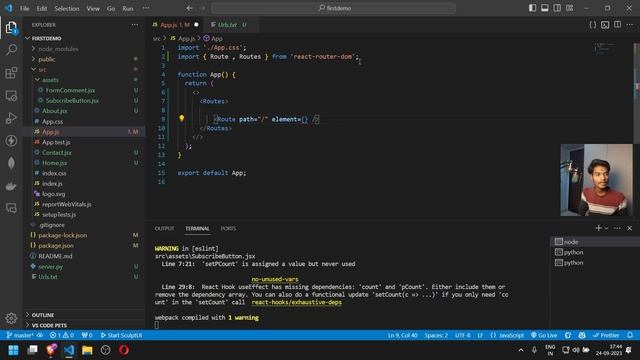The height and width of the screenshot is (360, 640).
Task: Open the Search view in activity bar
Action: 11,50
